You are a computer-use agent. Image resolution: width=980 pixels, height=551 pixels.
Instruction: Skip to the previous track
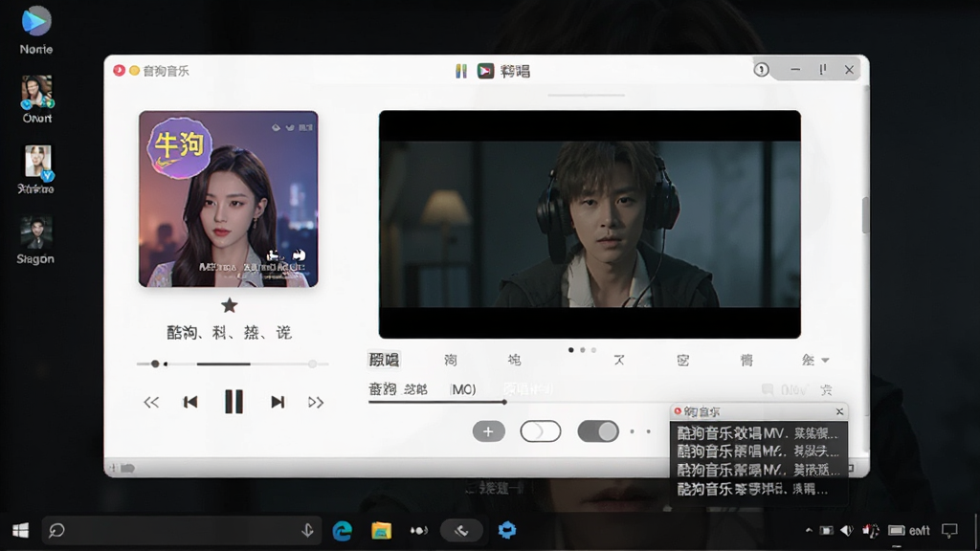pos(190,403)
